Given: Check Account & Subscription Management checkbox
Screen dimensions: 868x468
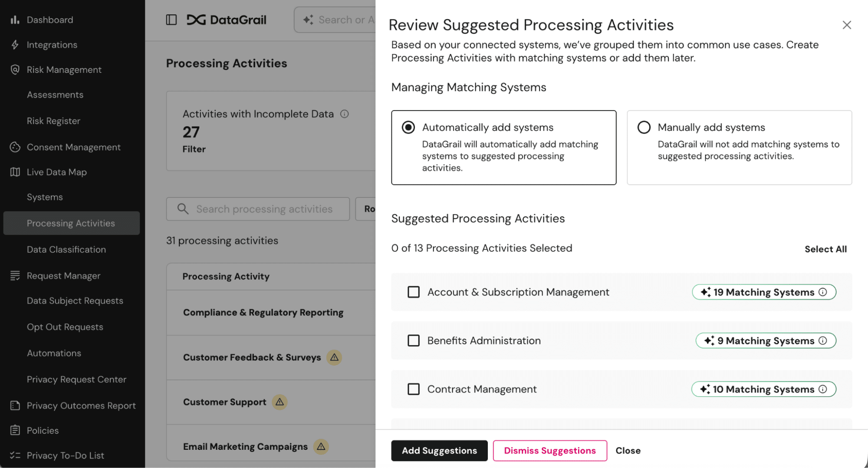Looking at the screenshot, I should point(414,292).
